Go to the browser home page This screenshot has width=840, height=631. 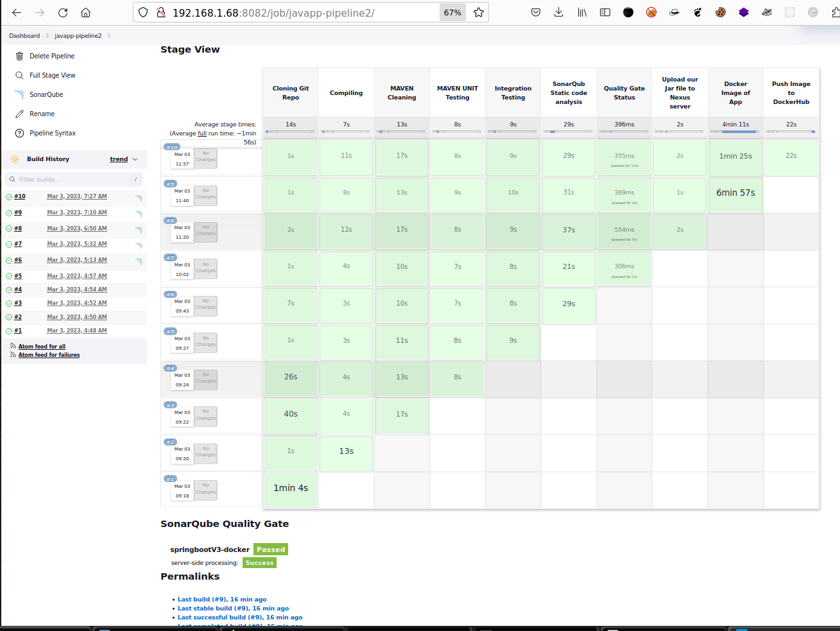click(x=86, y=12)
